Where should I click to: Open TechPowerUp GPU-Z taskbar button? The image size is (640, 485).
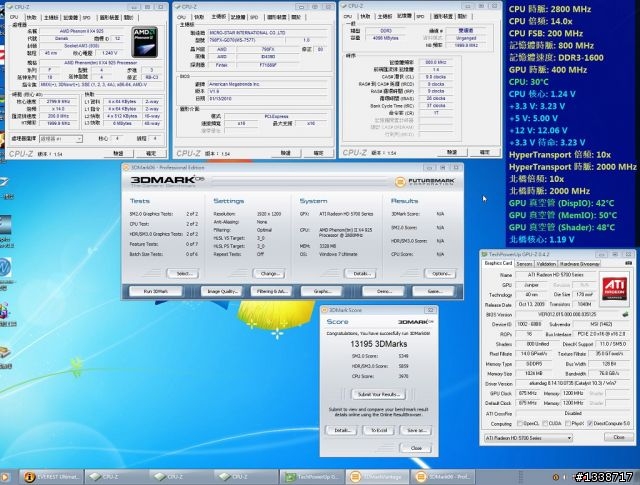(x=311, y=476)
